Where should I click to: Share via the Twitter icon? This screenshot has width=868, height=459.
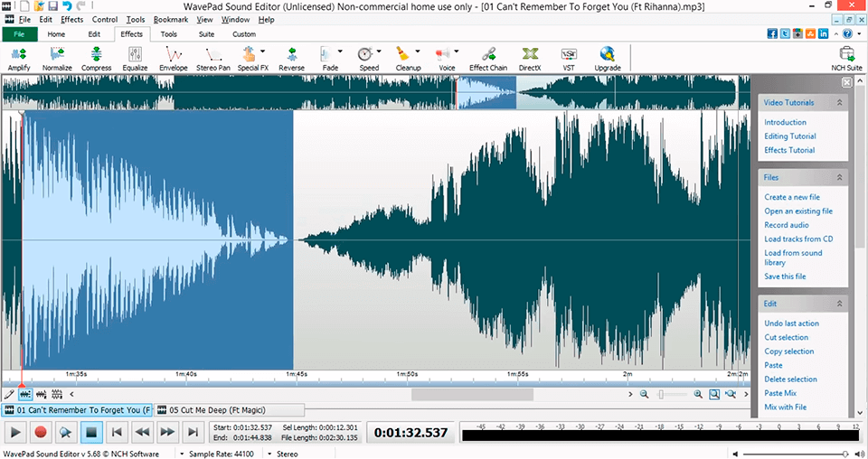785,33
